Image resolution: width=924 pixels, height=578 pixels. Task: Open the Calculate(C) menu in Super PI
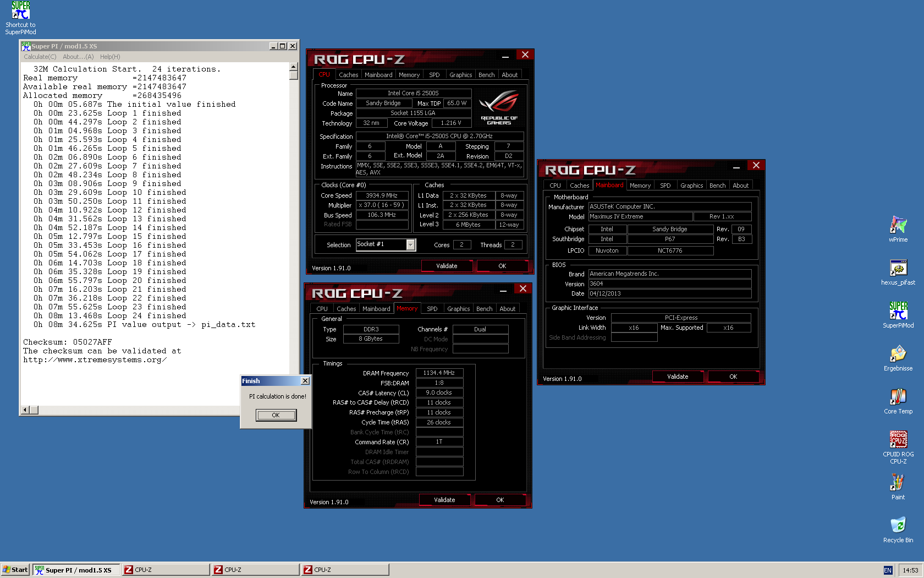tap(40, 57)
